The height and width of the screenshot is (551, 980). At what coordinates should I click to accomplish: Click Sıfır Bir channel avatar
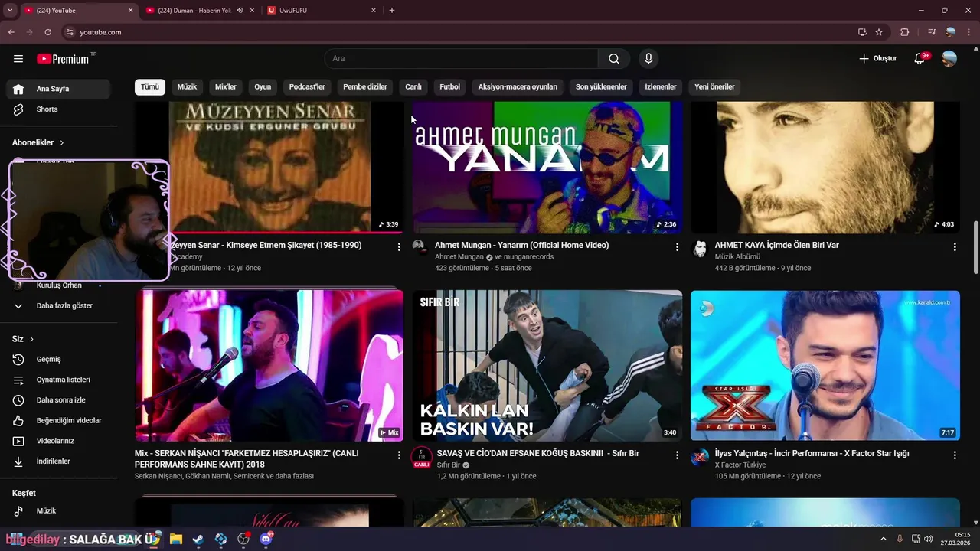(421, 458)
